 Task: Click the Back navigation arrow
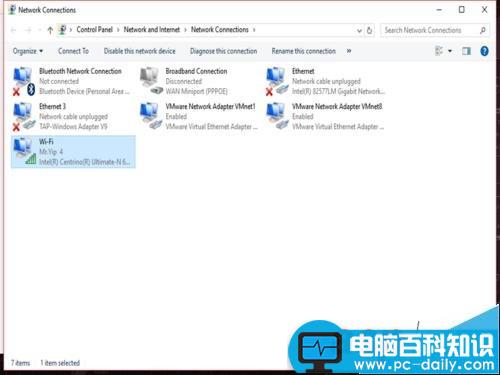click(14, 30)
